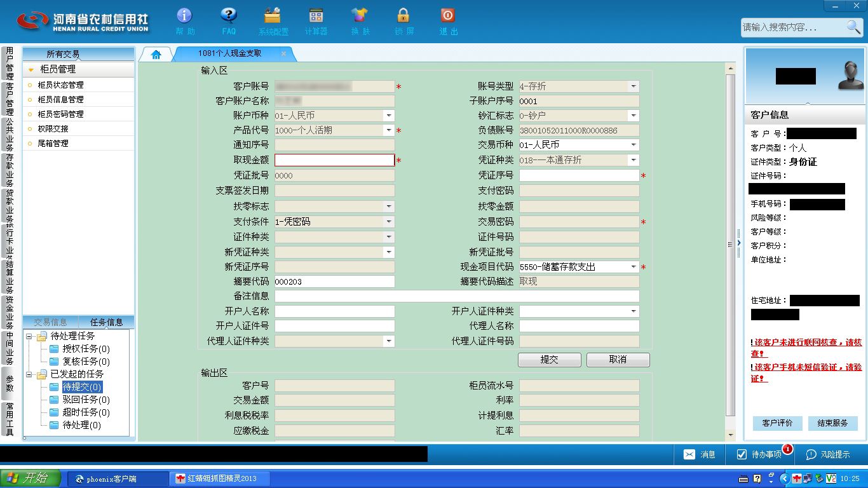
Task: Click the customer avatar silhouette icon
Action: click(850, 75)
